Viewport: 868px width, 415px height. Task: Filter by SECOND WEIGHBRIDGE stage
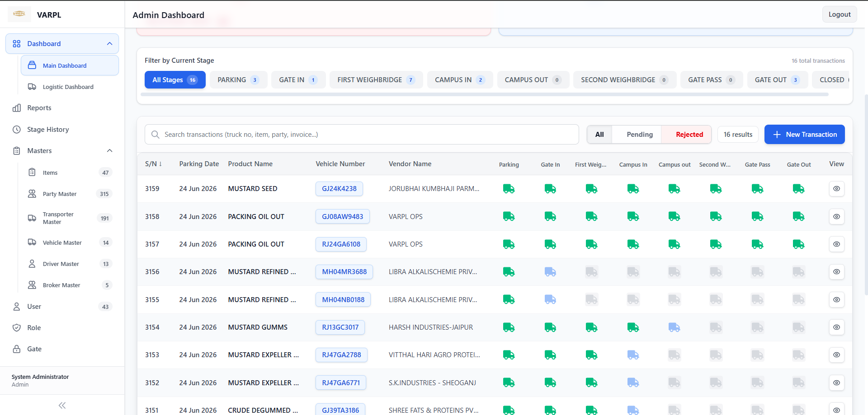point(625,80)
